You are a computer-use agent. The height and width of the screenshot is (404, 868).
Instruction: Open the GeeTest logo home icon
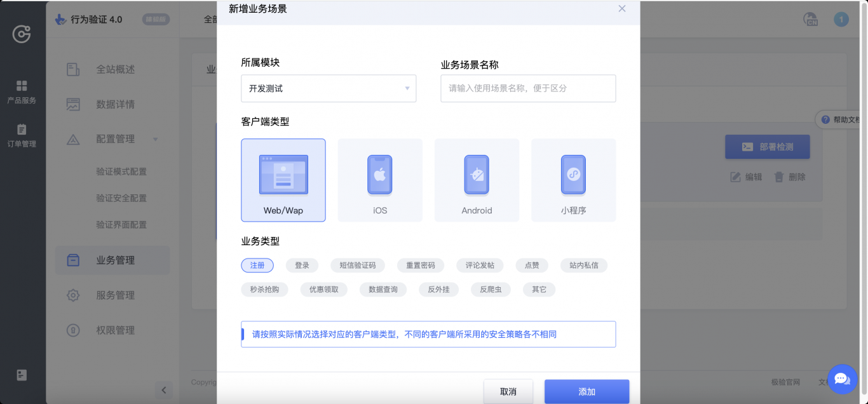pos(22,34)
